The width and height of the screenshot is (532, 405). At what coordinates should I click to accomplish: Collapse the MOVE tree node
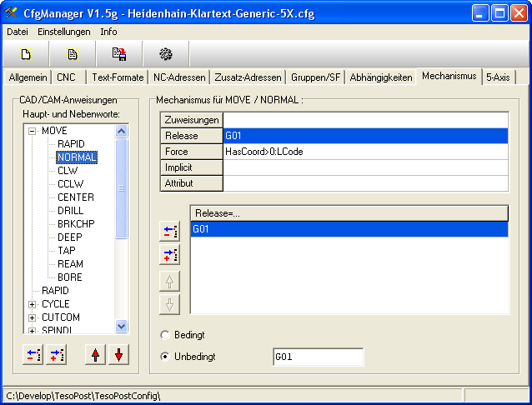(x=33, y=131)
